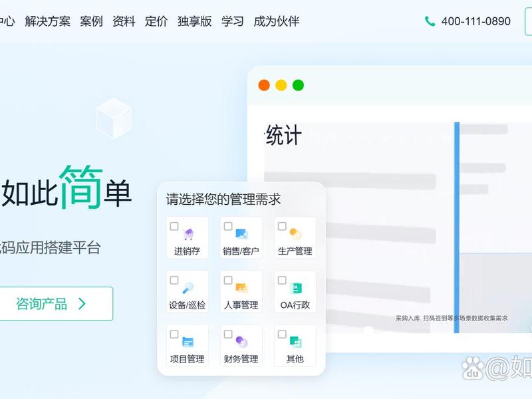Click the 其他 label

(295, 359)
